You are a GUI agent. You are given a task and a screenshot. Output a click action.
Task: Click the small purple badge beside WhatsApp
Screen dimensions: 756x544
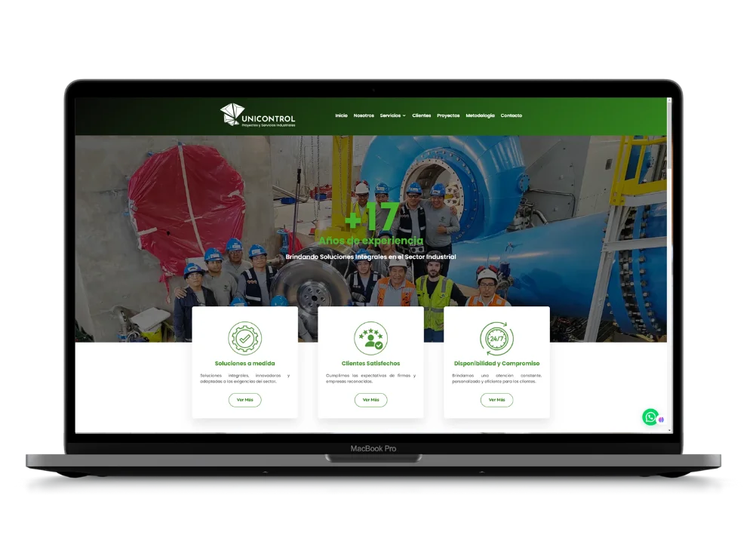click(661, 420)
